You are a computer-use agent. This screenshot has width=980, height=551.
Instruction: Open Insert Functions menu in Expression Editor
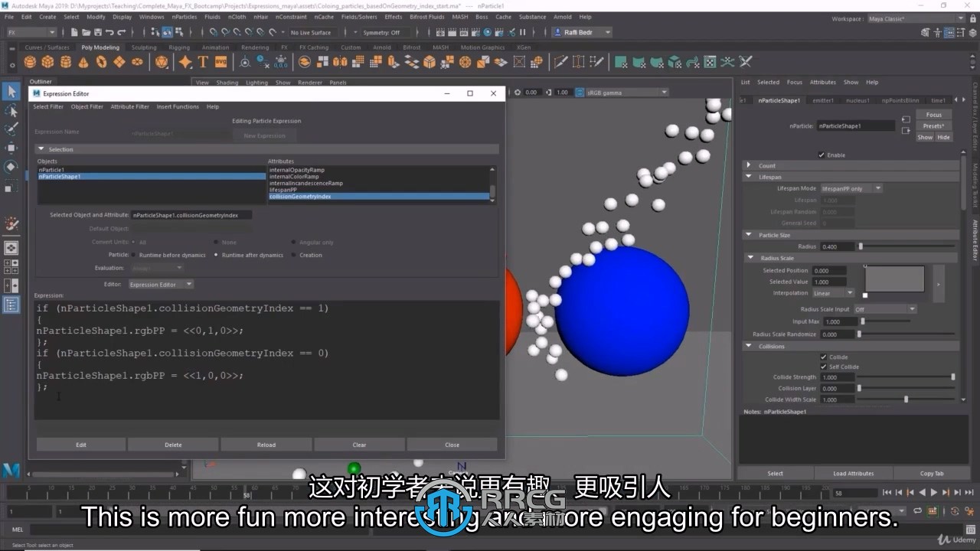(178, 106)
